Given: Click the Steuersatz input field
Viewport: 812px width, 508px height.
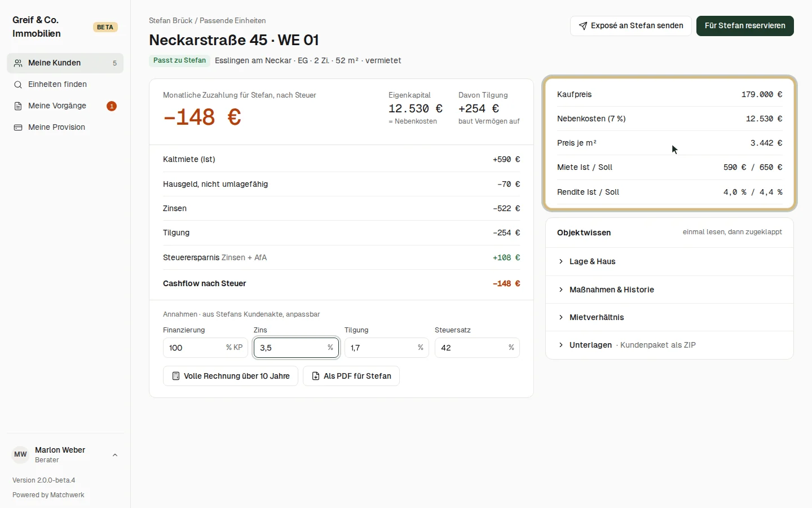Looking at the screenshot, I should coord(477,348).
